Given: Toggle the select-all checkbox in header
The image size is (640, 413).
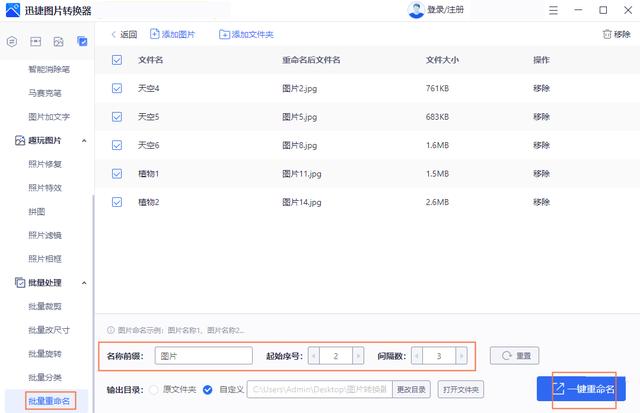Looking at the screenshot, I should pos(117,60).
